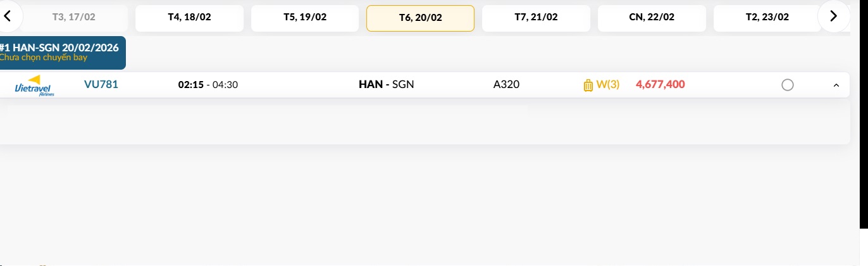
Task: Click the A320 aircraft type
Action: tap(506, 84)
